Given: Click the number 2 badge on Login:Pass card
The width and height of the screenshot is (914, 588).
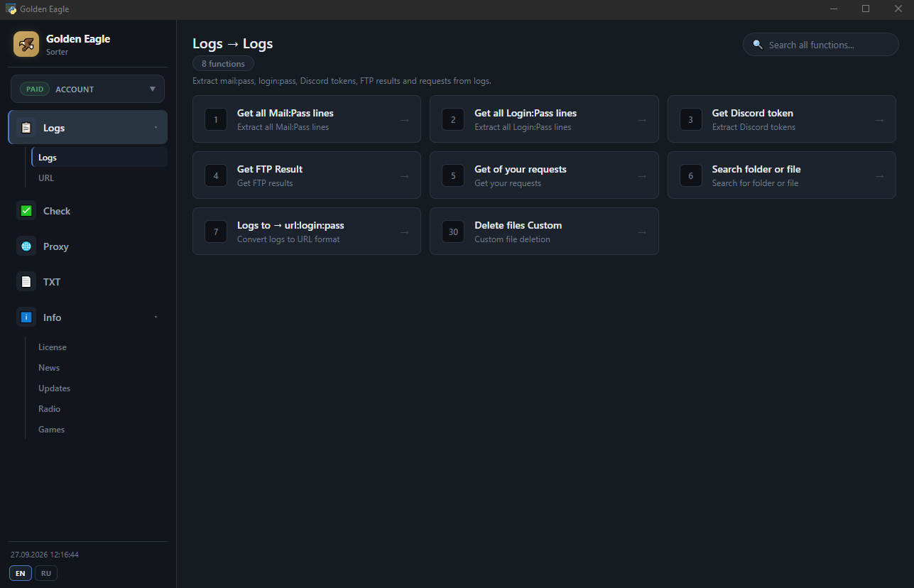Looking at the screenshot, I should click(x=453, y=119).
